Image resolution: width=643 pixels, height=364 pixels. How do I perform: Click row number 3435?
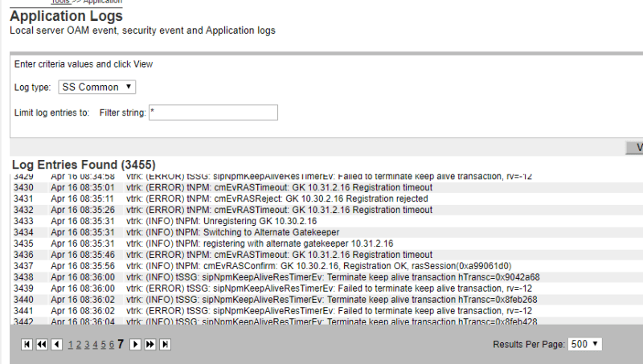pyautogui.click(x=23, y=243)
